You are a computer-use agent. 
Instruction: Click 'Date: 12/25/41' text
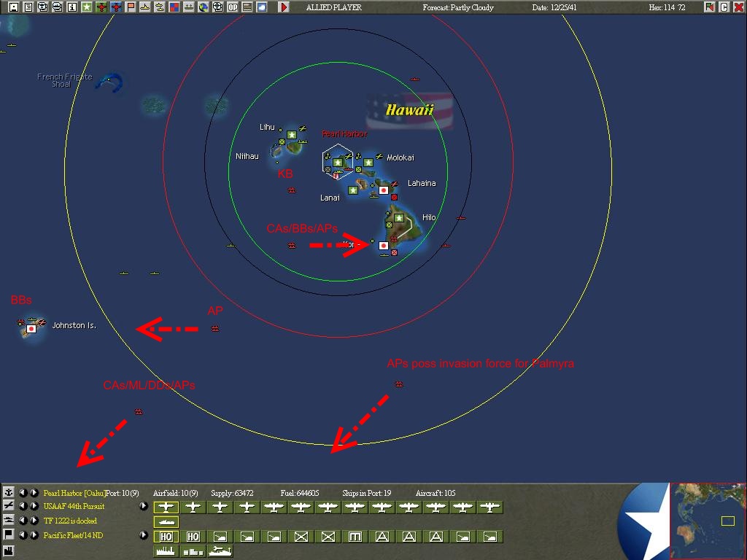554,7
